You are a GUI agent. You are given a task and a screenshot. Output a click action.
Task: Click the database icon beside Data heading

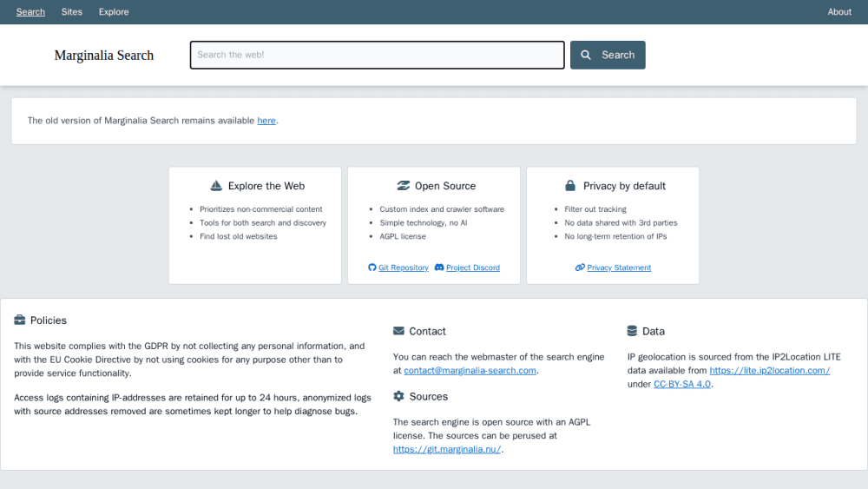point(632,331)
